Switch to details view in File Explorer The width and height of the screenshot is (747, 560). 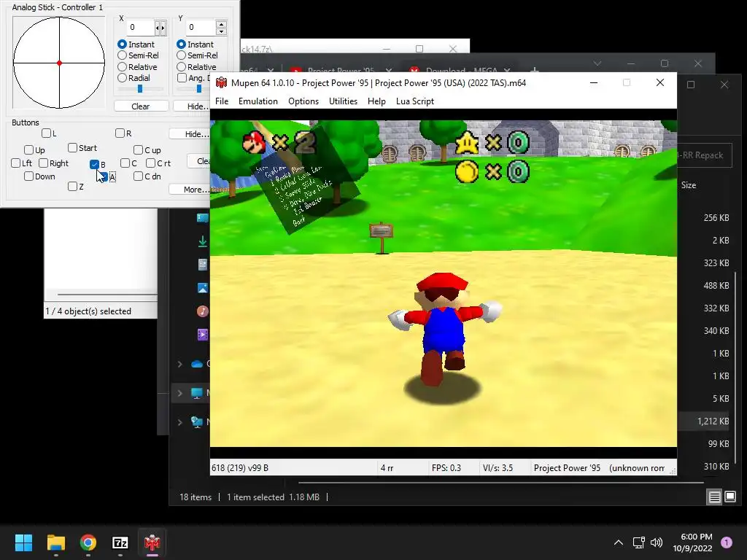(714, 497)
